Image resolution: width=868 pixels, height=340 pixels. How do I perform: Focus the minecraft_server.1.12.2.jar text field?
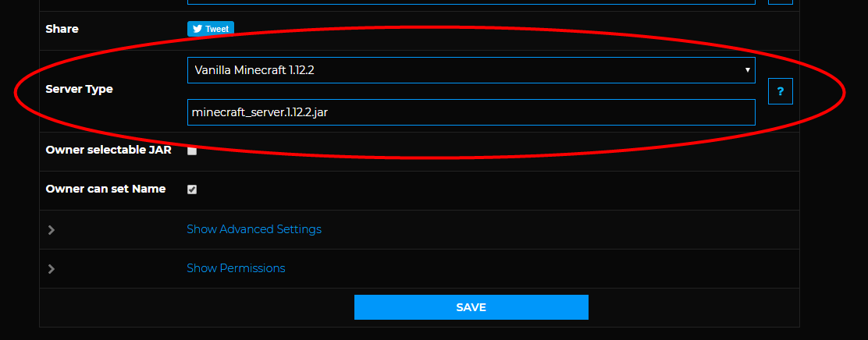tap(471, 112)
